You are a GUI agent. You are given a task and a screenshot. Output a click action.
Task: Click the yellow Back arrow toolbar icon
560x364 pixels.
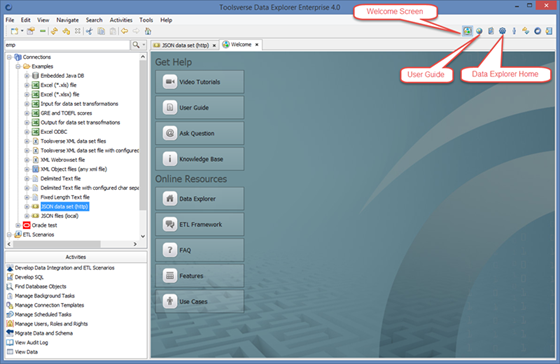124,31
